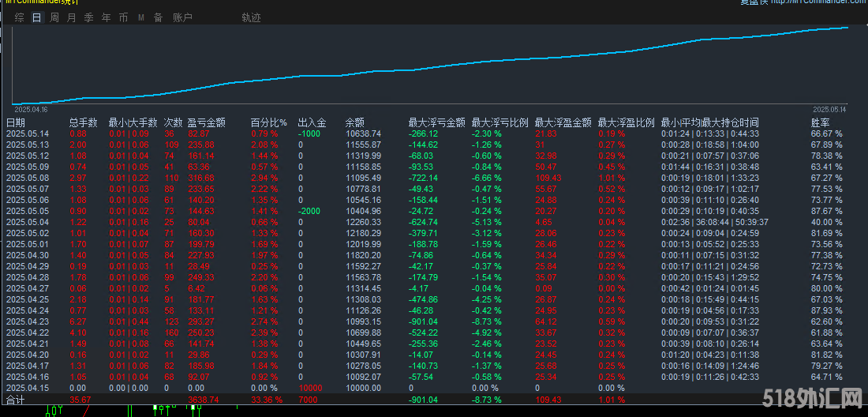Switch to the 综 summary tab

[x=19, y=17]
